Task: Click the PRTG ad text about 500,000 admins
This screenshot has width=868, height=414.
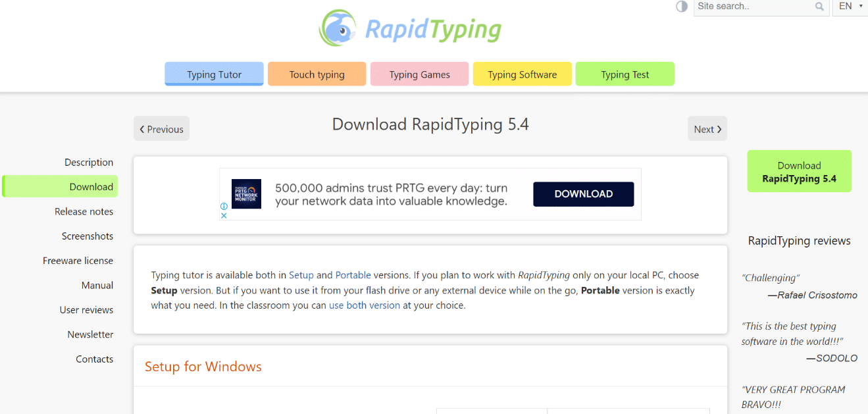Action: point(392,195)
